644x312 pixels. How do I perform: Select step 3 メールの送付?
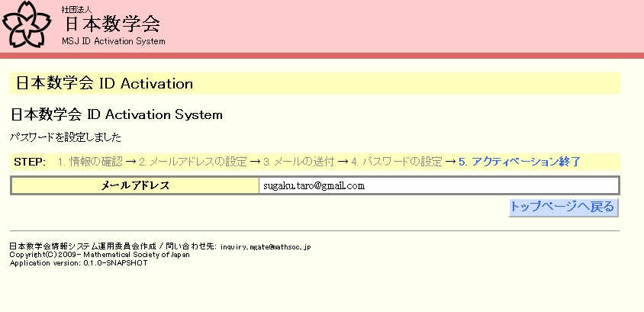298,162
